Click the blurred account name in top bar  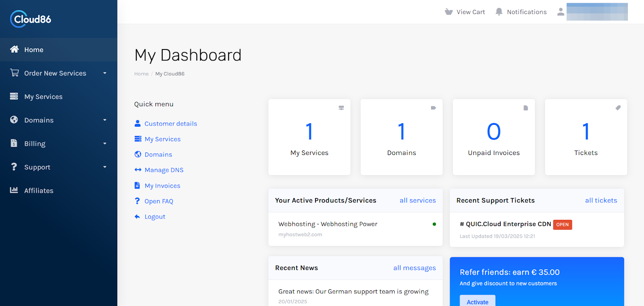coord(597,12)
